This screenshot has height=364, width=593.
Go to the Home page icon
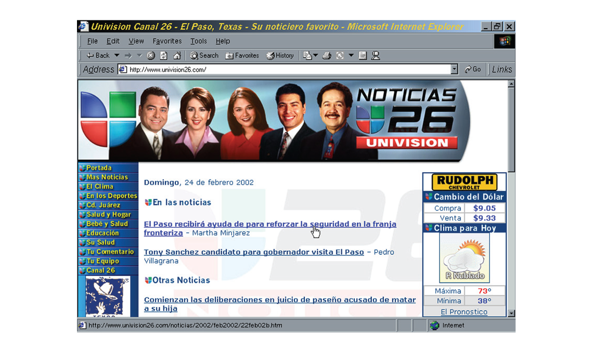tap(177, 56)
